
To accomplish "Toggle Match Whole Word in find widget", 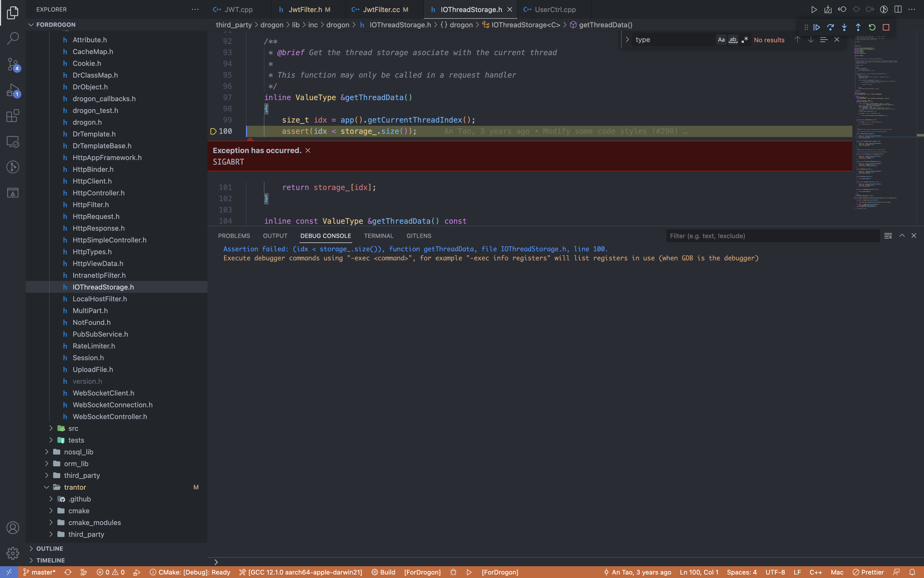I will coord(733,40).
